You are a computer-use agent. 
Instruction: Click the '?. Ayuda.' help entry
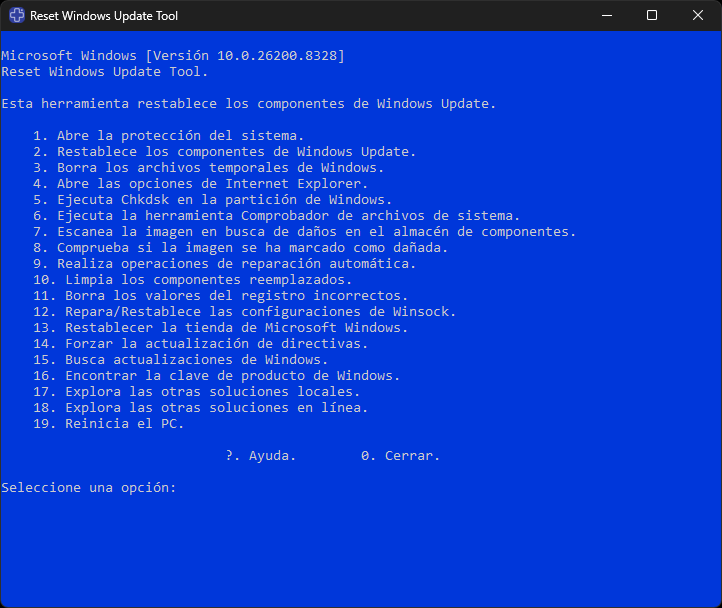(261, 456)
